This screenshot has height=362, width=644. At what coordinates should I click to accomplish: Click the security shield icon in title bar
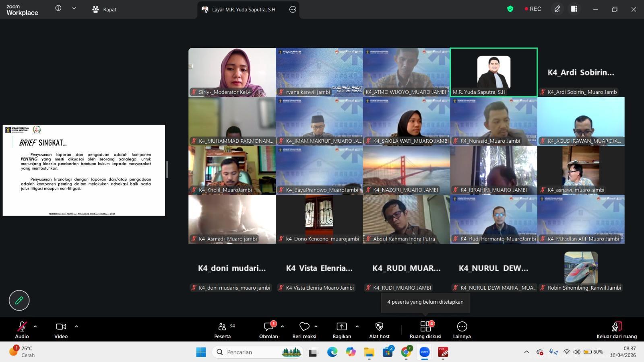[x=510, y=8]
